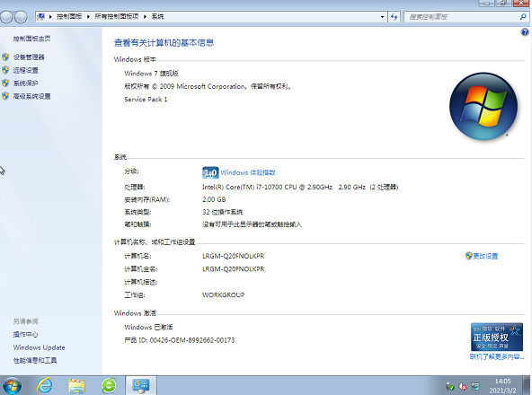Open Advanced System Settings (高级系统设置)

click(x=31, y=96)
